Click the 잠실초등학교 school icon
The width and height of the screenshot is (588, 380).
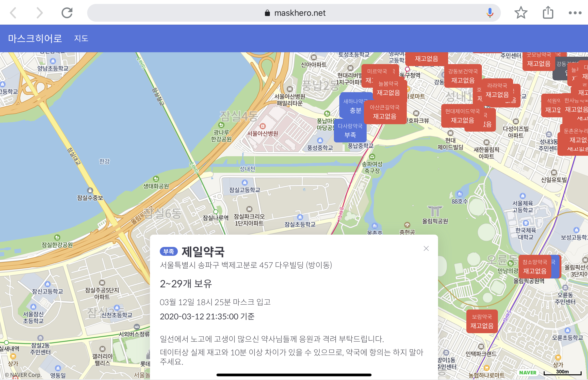pyautogui.click(x=300, y=217)
